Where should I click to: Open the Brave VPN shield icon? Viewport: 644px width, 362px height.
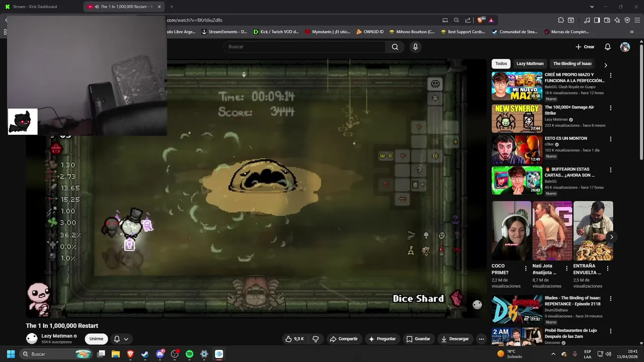point(627,20)
